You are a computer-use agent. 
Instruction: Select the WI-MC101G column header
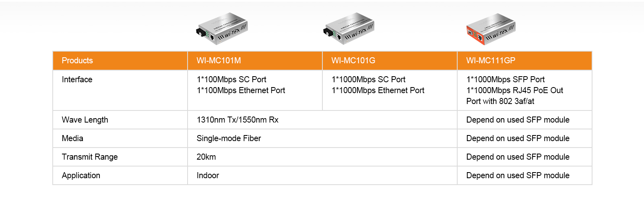(353, 60)
